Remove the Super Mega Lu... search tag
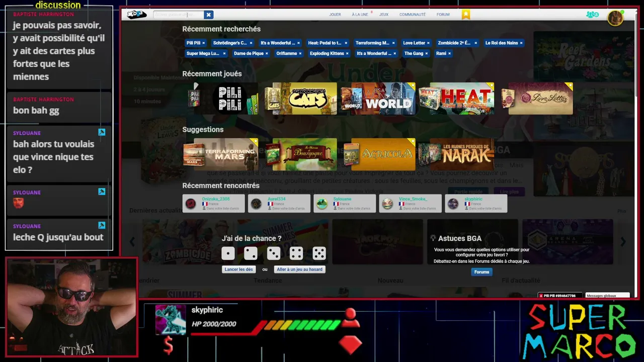 [224, 53]
